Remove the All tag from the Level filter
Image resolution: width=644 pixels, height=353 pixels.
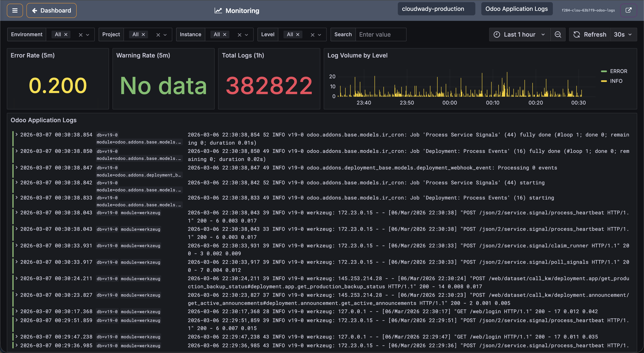(298, 34)
